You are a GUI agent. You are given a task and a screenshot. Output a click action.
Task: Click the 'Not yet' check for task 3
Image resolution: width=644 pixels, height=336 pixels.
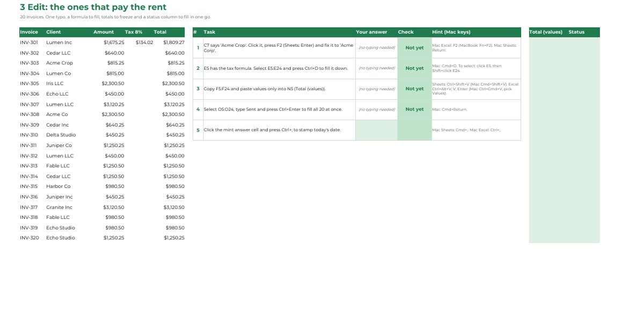(x=414, y=89)
